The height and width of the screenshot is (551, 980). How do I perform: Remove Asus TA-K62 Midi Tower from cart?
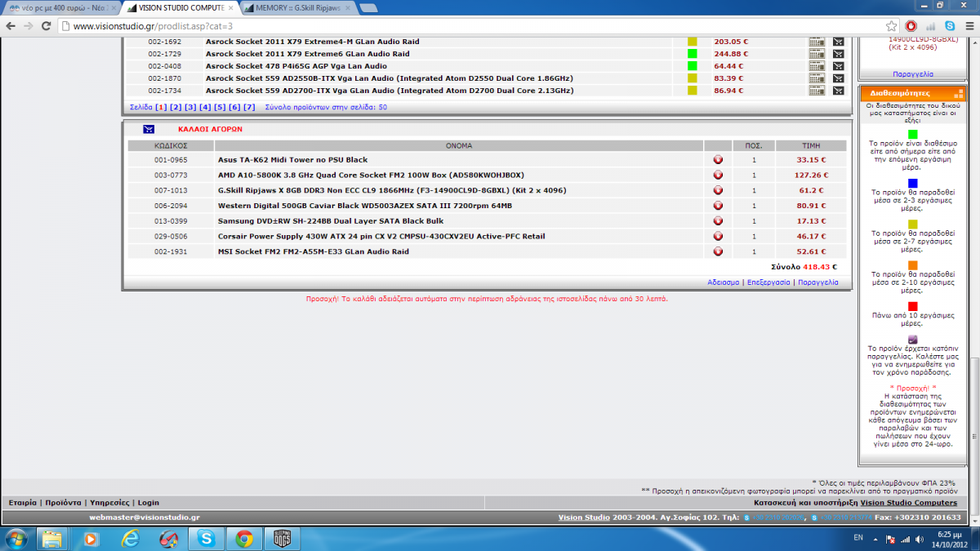(x=718, y=160)
